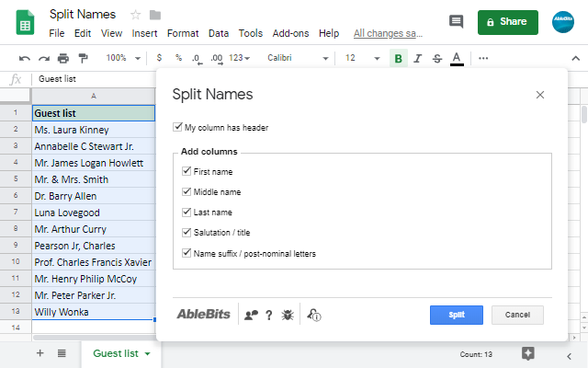Open the File menu
Image resolution: width=588 pixels, height=368 pixels.
(57, 33)
